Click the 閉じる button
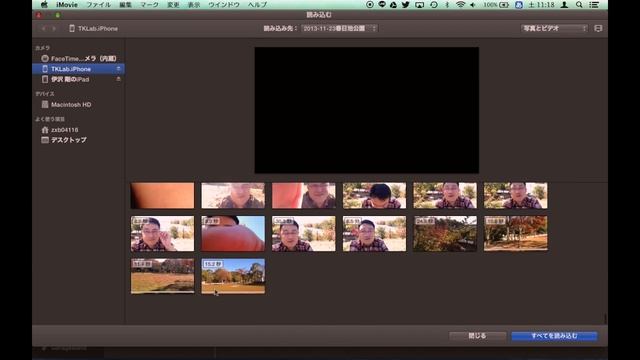 [477, 336]
